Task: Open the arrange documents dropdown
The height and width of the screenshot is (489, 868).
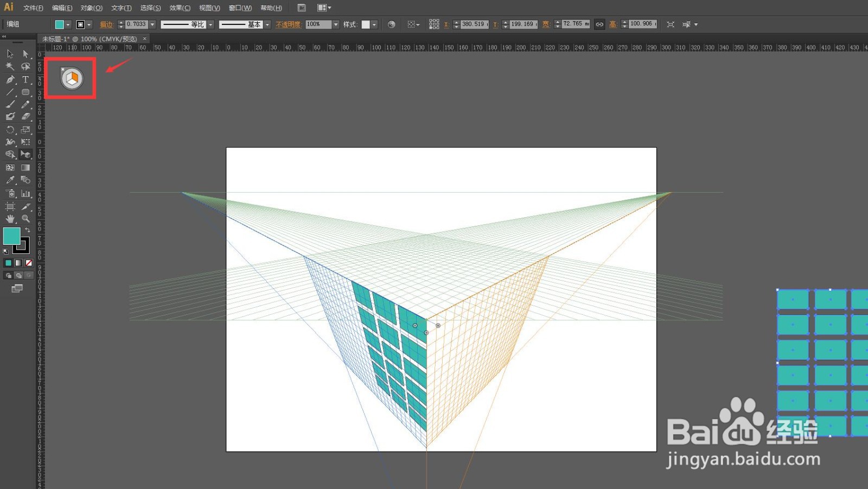Action: pos(324,8)
